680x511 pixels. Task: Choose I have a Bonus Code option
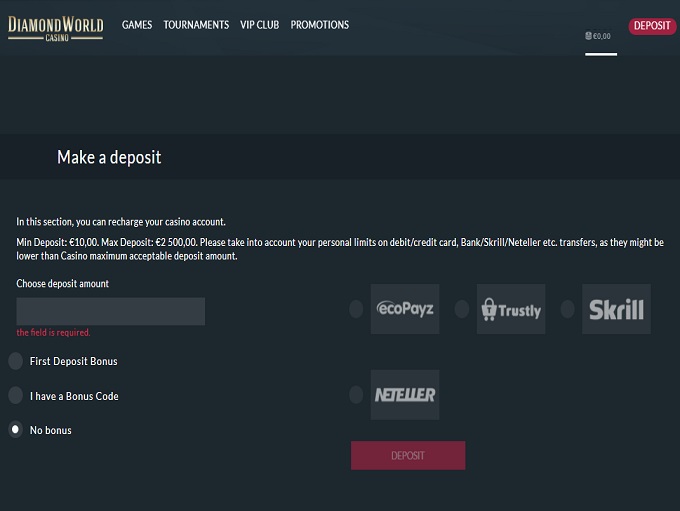coord(16,395)
